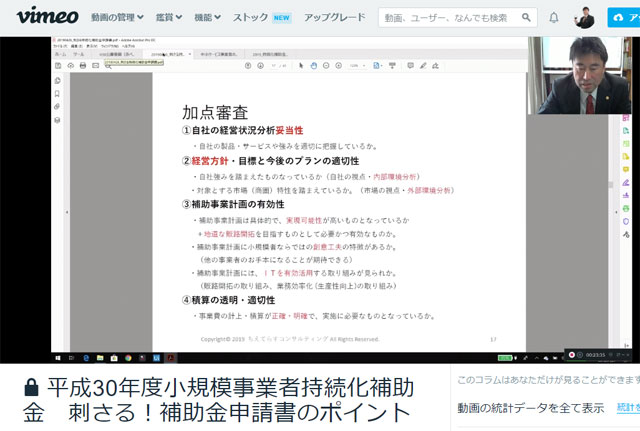Open the ストック menu item
The height and width of the screenshot is (431, 640).
point(261,18)
